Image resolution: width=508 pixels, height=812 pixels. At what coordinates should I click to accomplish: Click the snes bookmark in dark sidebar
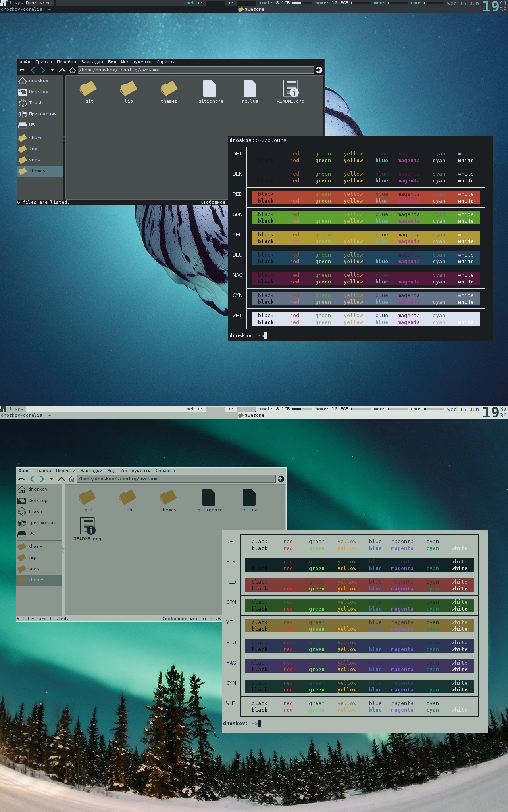point(34,160)
